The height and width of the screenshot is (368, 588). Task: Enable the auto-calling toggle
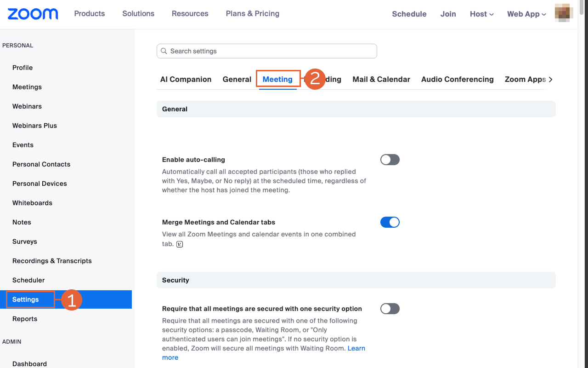(x=390, y=160)
